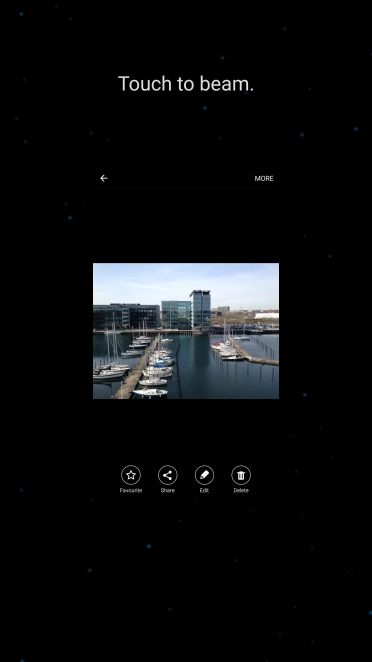Viewport: 372px width, 662px height.
Task: Tap the tall glass tower in the photo
Action: 200,309
